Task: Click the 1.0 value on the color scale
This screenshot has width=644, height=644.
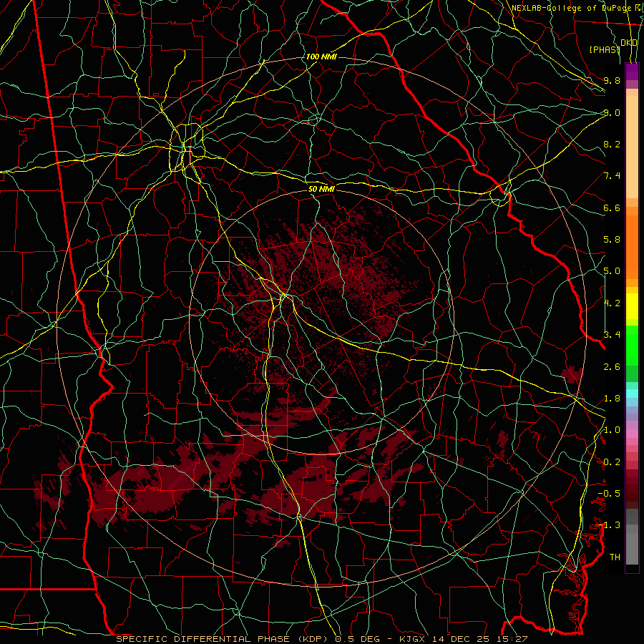Action: [612, 430]
